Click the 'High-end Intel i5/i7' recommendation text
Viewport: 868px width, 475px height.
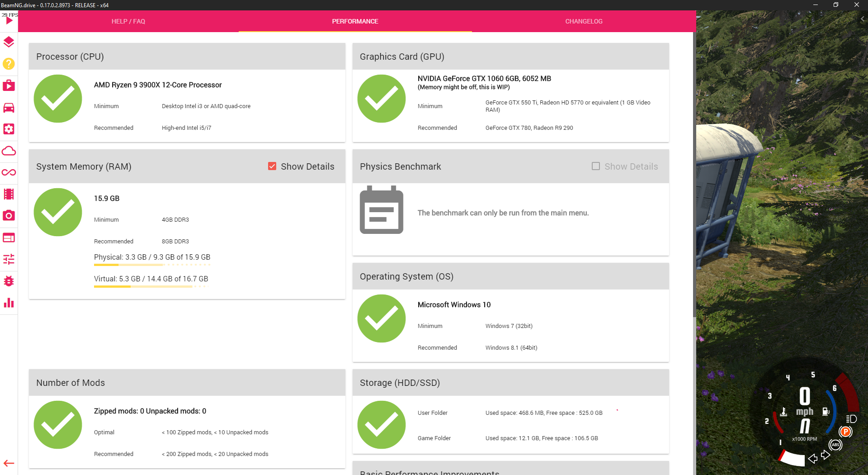187,128
